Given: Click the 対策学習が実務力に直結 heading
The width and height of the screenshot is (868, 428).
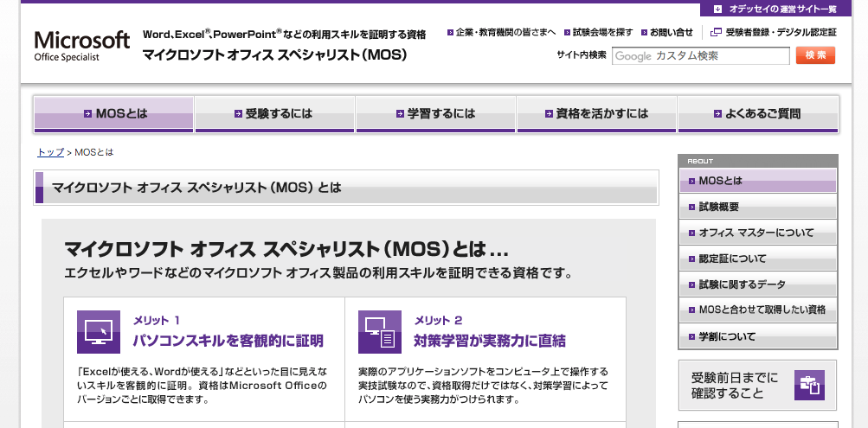Looking at the screenshot, I should [x=490, y=341].
